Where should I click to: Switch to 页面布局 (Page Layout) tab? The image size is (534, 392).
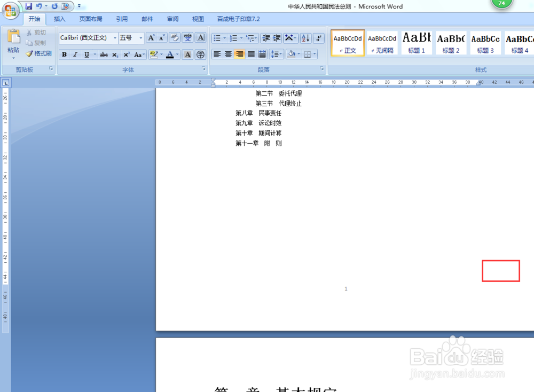click(x=91, y=19)
